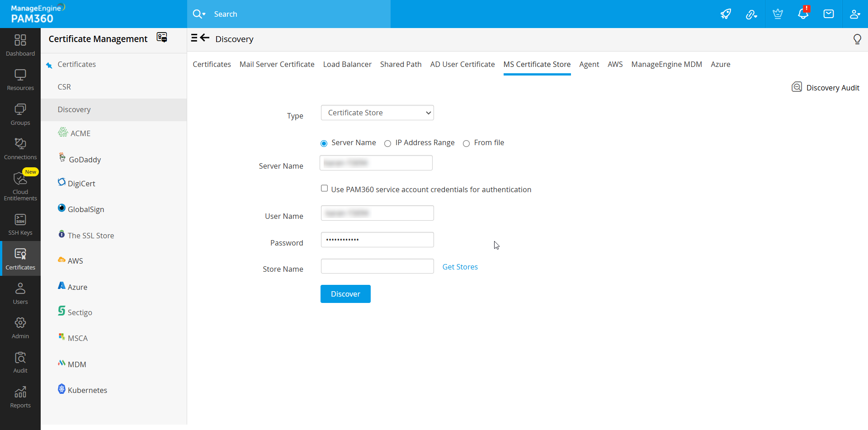
Task: Enable PAM360 service account credentials checkbox
Action: coord(324,189)
